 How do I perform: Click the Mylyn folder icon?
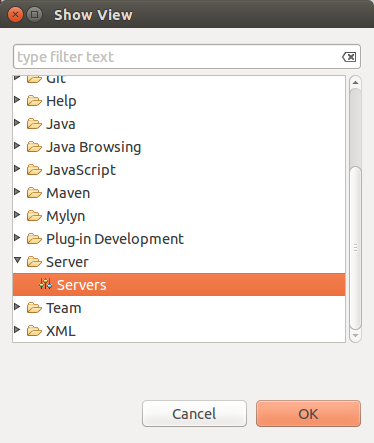coord(34,215)
